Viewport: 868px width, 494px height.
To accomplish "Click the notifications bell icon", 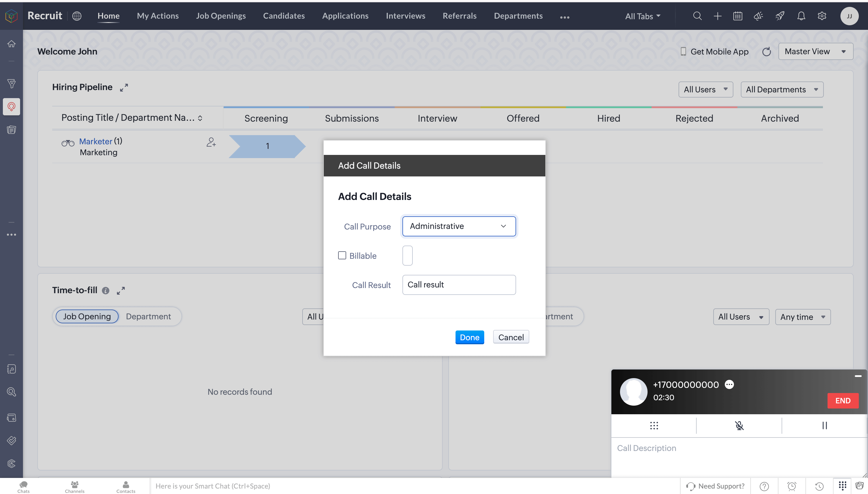I will [x=801, y=16].
